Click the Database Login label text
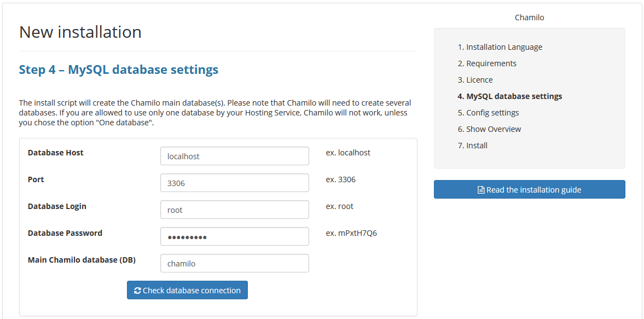 coord(57,206)
